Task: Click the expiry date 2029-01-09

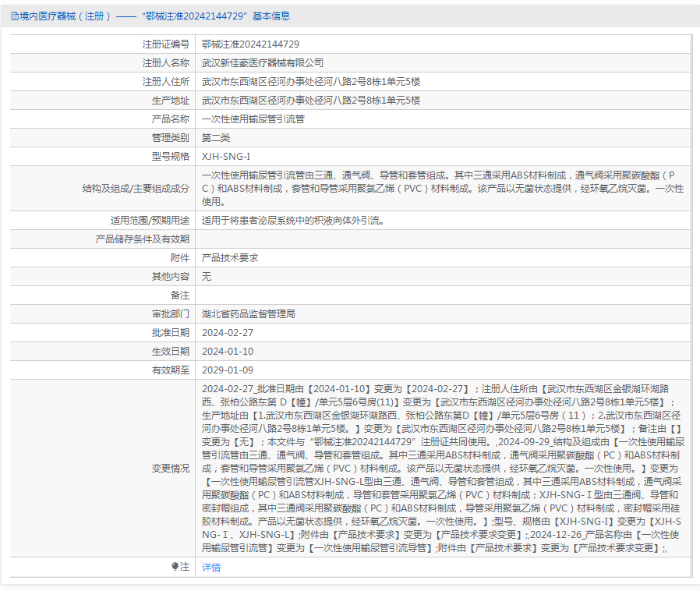Action: click(x=228, y=370)
